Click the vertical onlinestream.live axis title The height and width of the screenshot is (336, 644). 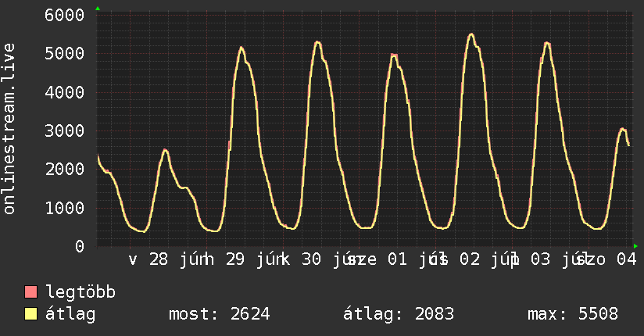(9, 129)
